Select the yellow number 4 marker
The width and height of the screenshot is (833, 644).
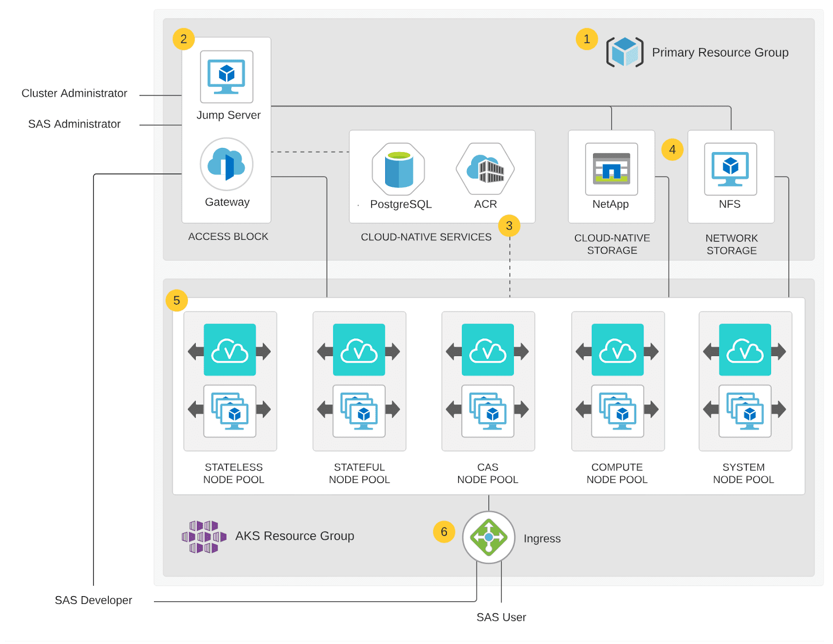coord(672,150)
